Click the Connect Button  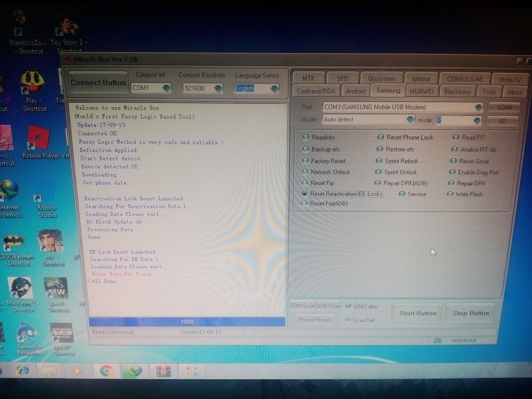(x=98, y=82)
